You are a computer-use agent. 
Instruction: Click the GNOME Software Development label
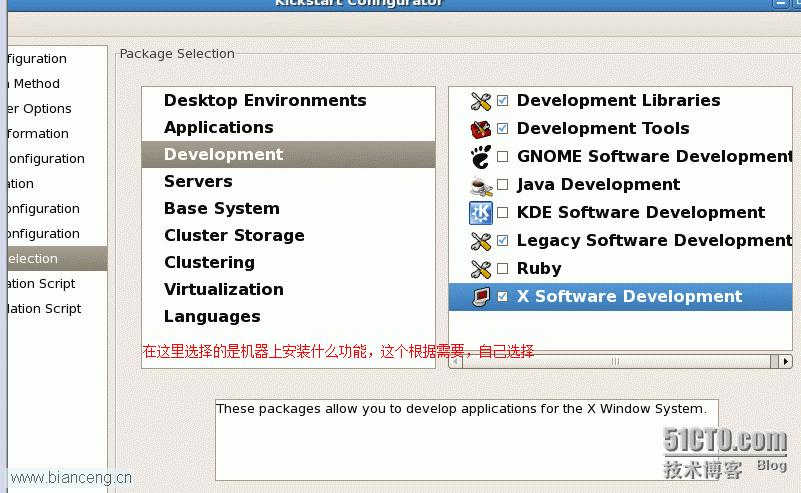click(x=654, y=156)
